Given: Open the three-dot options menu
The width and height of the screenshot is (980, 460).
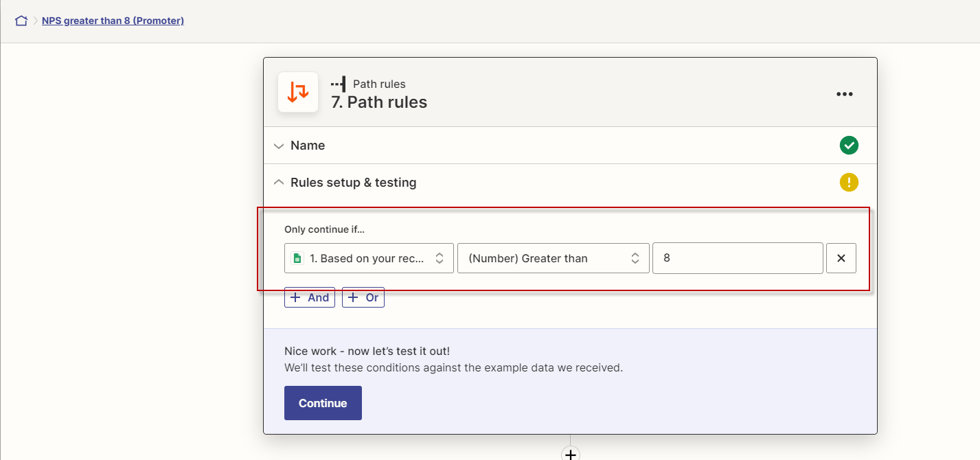Looking at the screenshot, I should point(845,93).
